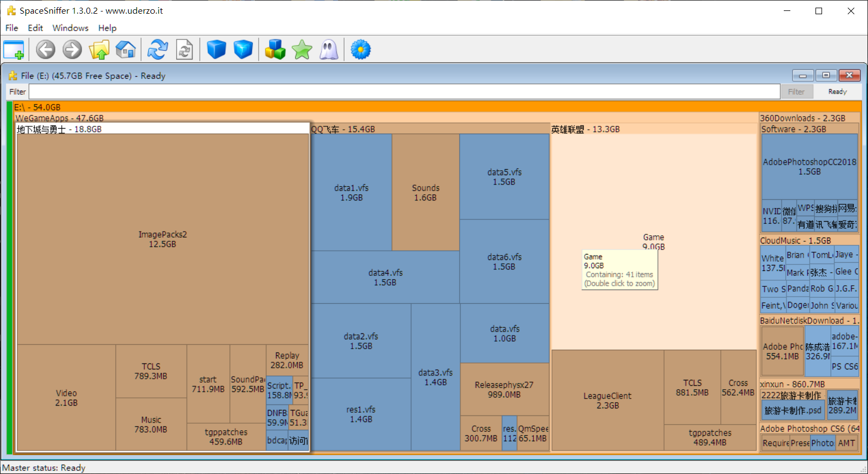
Task: Click the rescan-file document icon
Action: 184,50
